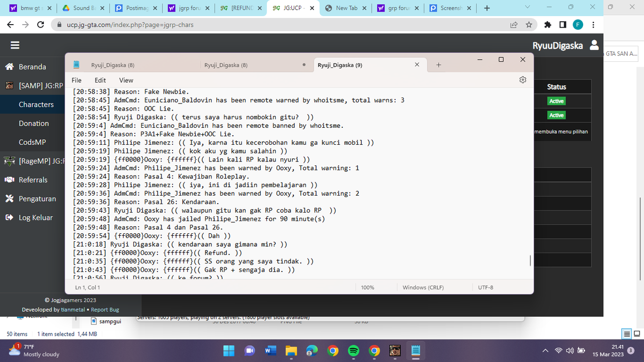Open the Notepad View menu
The width and height of the screenshot is (644, 362).
[x=126, y=80]
